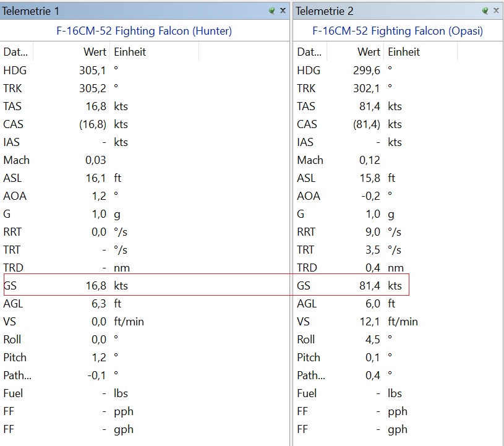The width and height of the screenshot is (504, 446).
Task: Select the Mach row showing 0,12
Action: point(398,160)
